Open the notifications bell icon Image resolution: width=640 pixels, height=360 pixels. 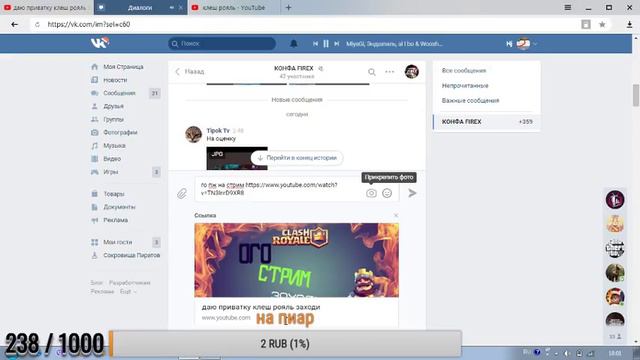click(x=293, y=44)
